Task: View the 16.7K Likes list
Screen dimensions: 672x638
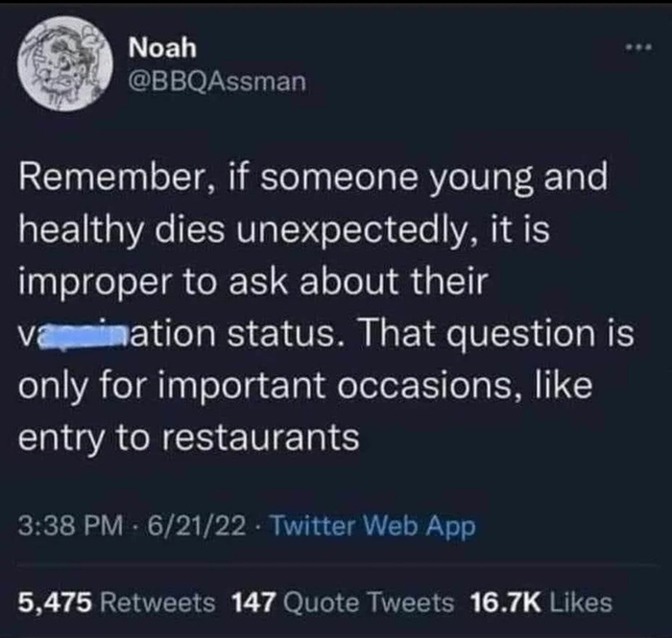Action: click(540, 602)
